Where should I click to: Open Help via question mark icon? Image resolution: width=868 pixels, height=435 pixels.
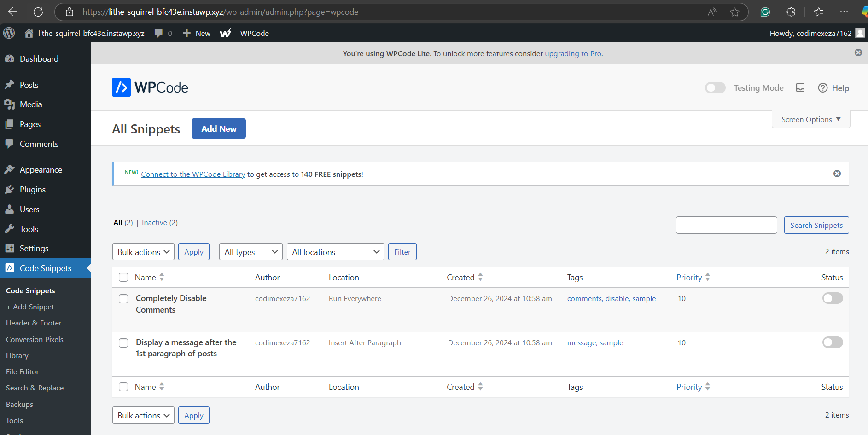(823, 88)
